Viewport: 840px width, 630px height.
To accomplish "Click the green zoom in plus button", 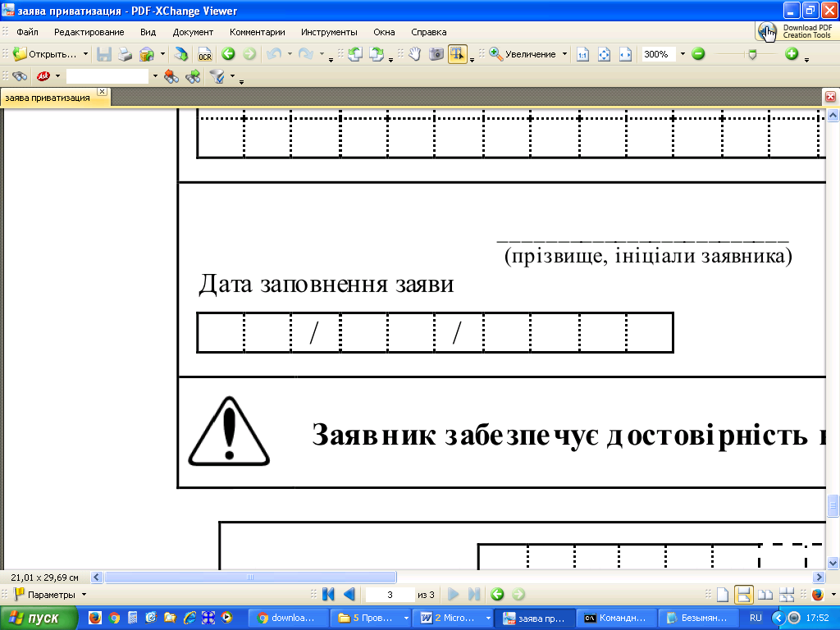I will (x=792, y=54).
